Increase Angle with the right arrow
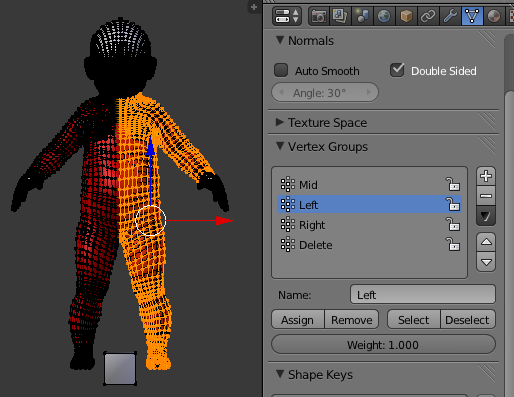This screenshot has height=397, width=514. tap(369, 92)
